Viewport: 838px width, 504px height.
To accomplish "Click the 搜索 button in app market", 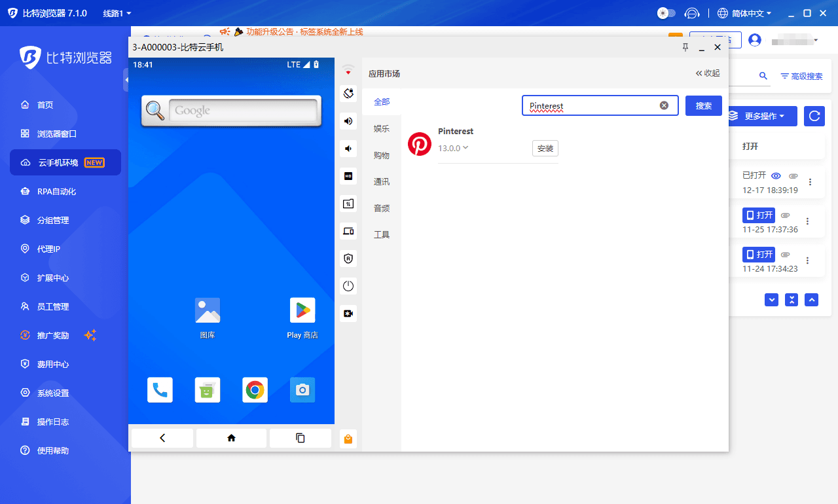I will tap(703, 105).
